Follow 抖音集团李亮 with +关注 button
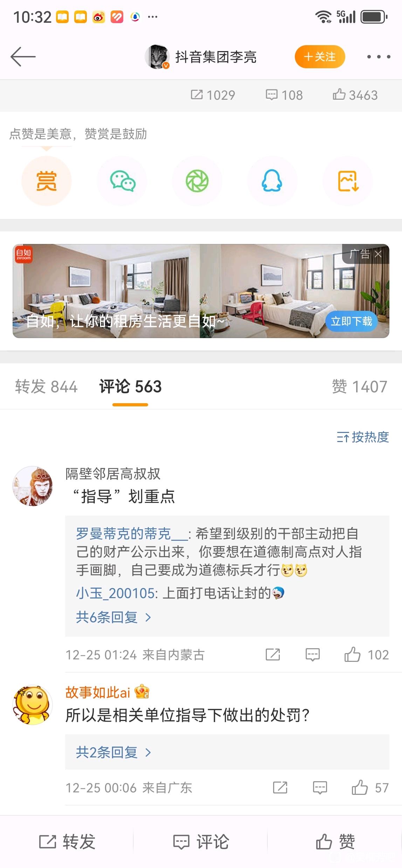Screen dimensions: 402x868 click(320, 57)
